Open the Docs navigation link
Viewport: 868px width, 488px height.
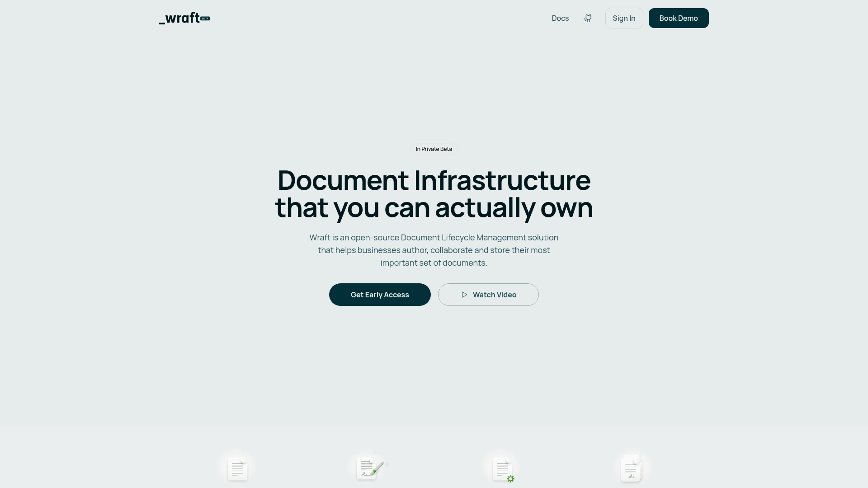(560, 18)
